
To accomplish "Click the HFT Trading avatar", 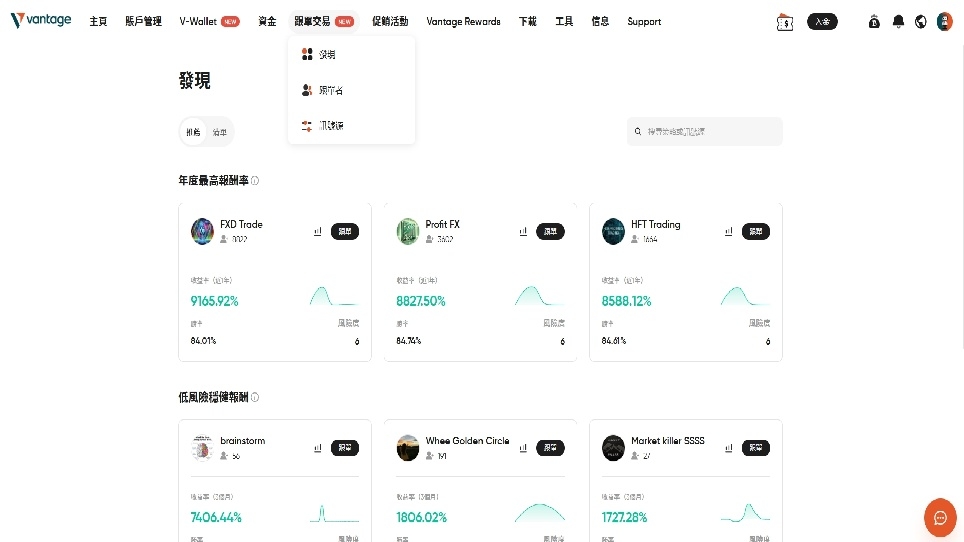I will click(613, 232).
